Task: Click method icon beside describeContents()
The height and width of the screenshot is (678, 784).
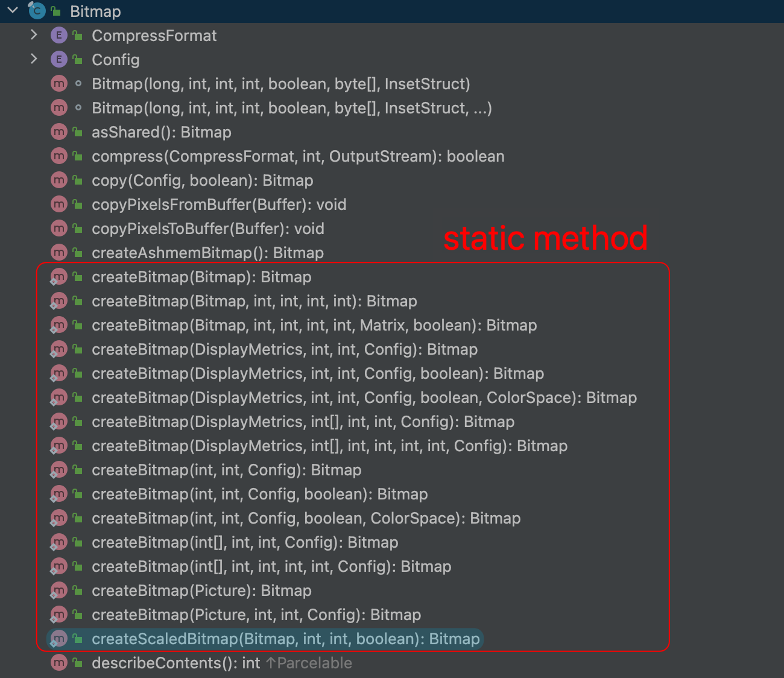Action: (x=58, y=663)
